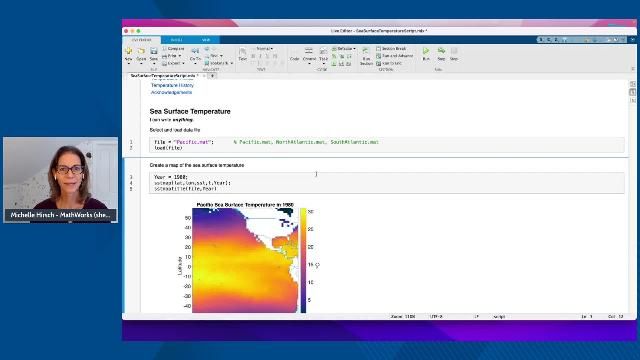Click the Section Break icon
Viewport: 640px width, 360px height.
378,49
